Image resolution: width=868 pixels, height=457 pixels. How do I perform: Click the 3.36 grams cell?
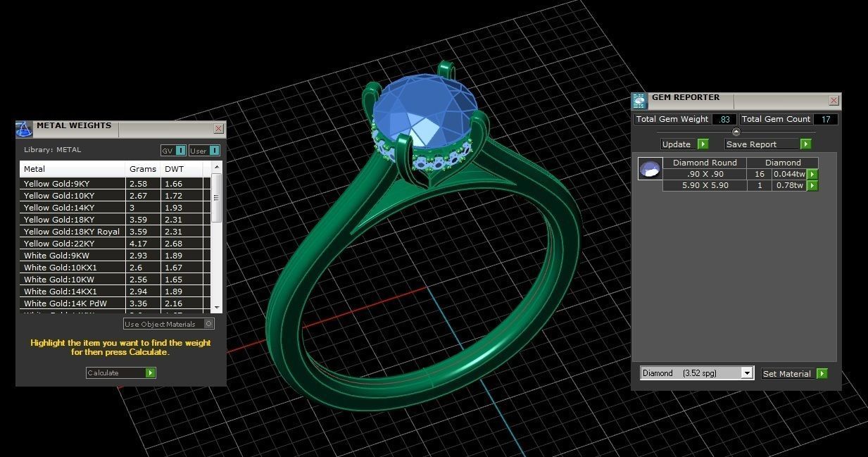click(x=144, y=303)
